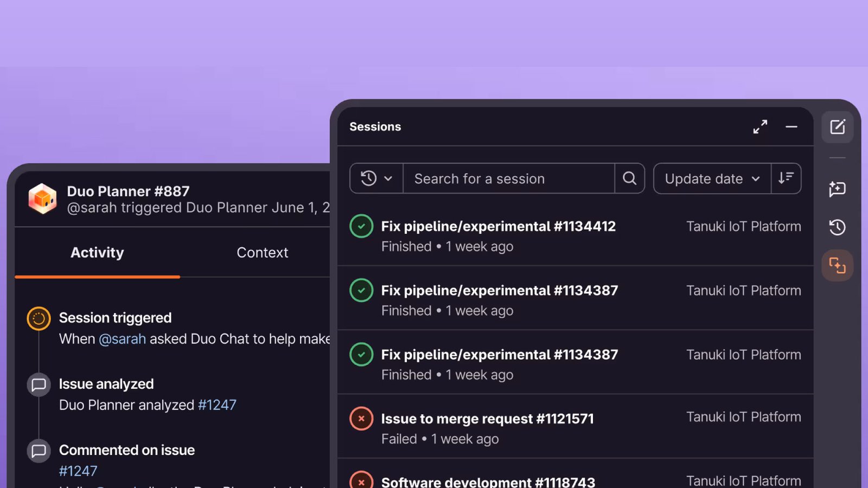Click the Tanuki IoT Platform label on the failed session
868x488 pixels.
[x=743, y=417]
